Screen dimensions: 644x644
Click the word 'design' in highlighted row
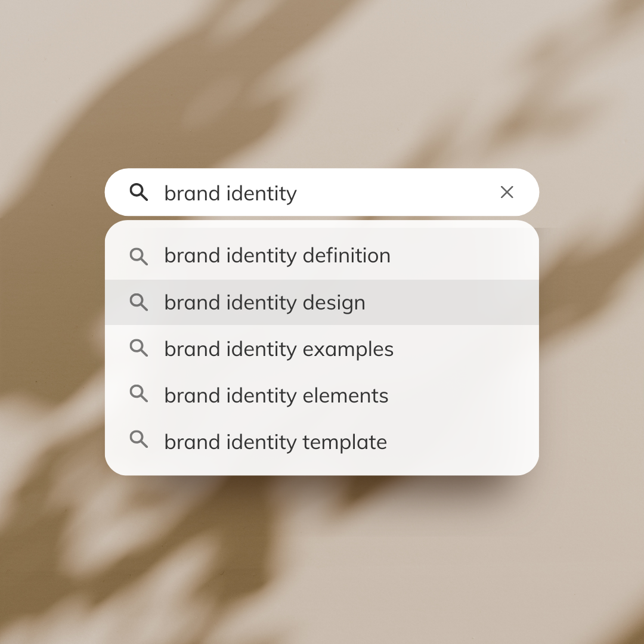[334, 303]
